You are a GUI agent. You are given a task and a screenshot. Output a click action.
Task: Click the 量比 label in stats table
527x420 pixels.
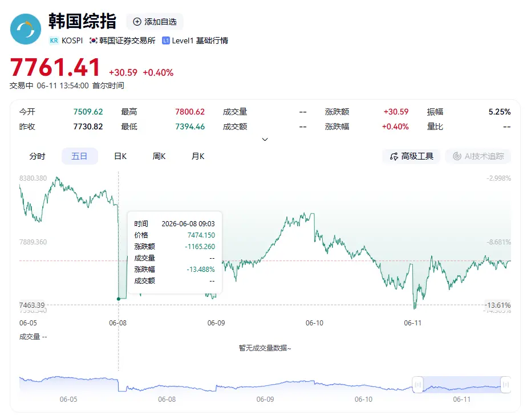435,127
